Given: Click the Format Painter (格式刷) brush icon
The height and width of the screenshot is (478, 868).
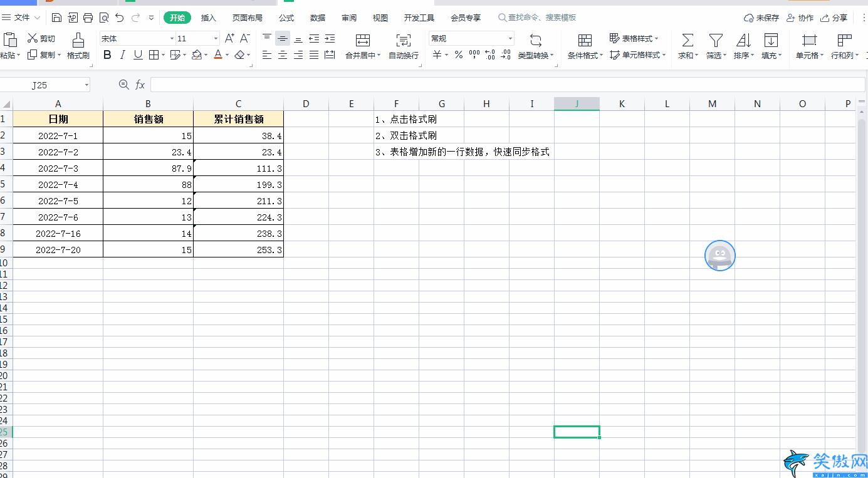Looking at the screenshot, I should click(x=78, y=40).
